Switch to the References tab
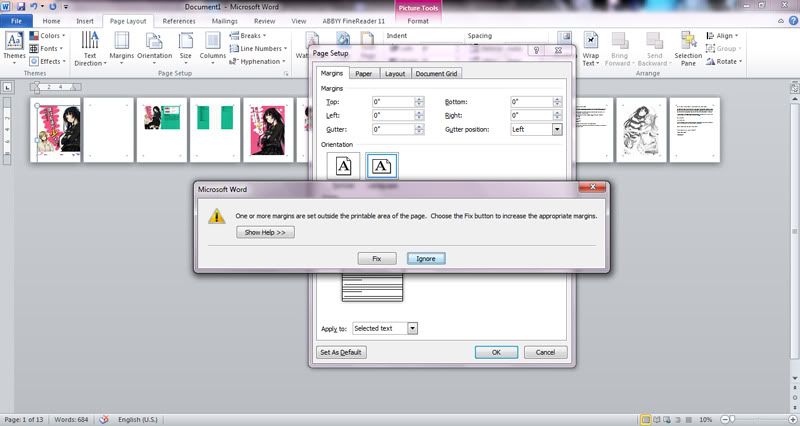Image resolution: width=800 pixels, height=426 pixels. tap(179, 21)
